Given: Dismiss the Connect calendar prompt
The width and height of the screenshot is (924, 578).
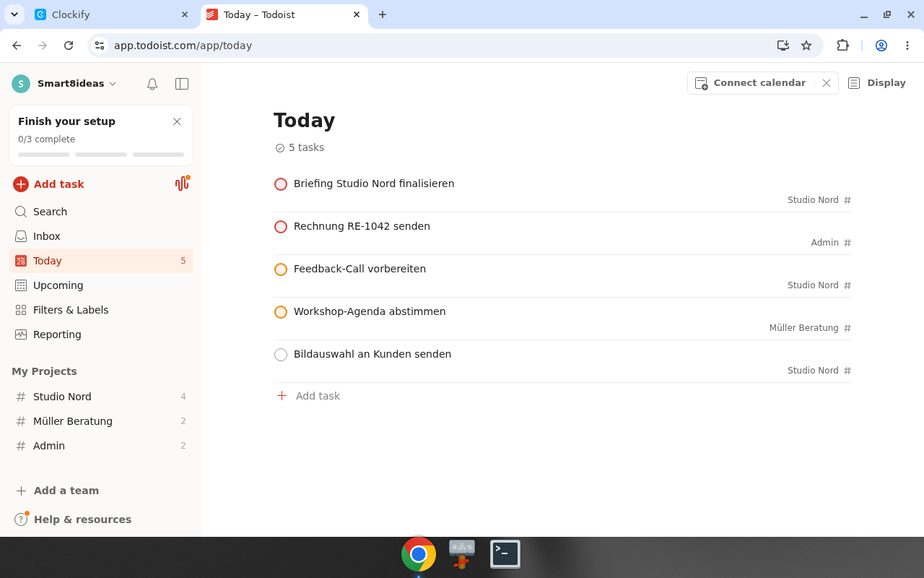Looking at the screenshot, I should [827, 83].
